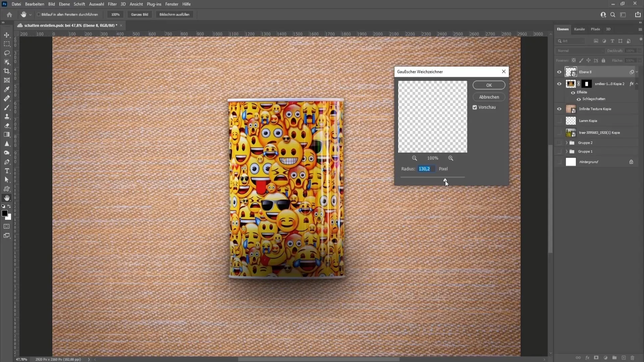Show the Lamm Kopie layer
Viewport: 644px width, 362px height.
point(559,121)
